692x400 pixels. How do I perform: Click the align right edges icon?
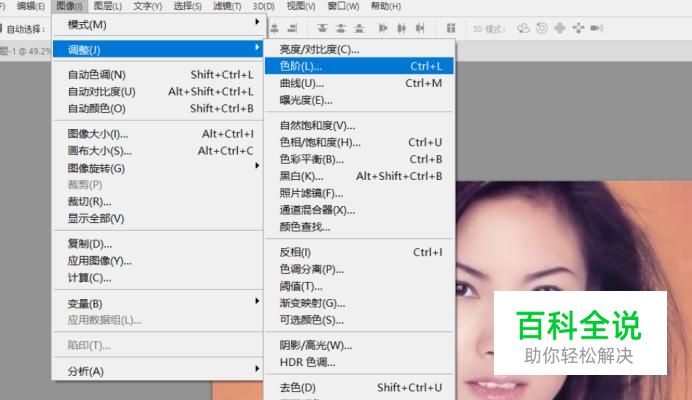pyautogui.click(x=292, y=29)
